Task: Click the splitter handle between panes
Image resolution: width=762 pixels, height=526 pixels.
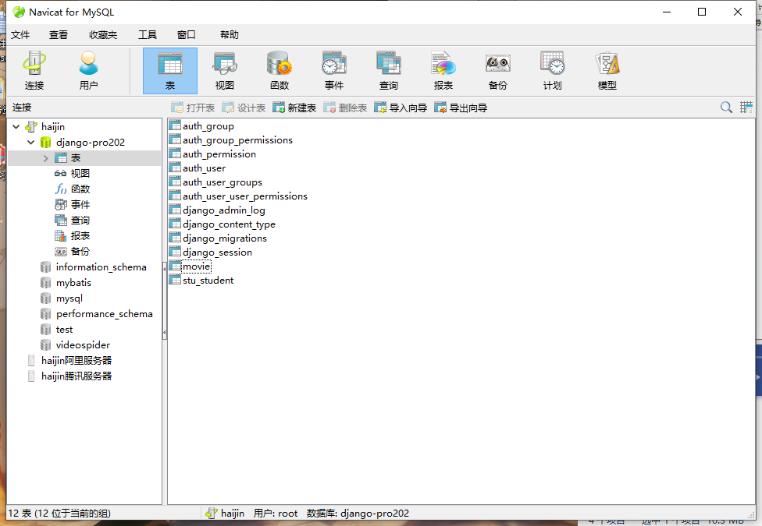Action: click(164, 301)
